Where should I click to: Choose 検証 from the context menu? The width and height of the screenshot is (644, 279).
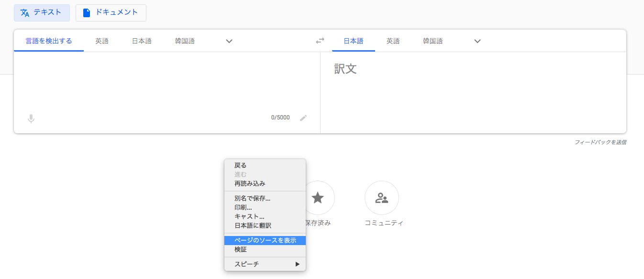click(241, 249)
